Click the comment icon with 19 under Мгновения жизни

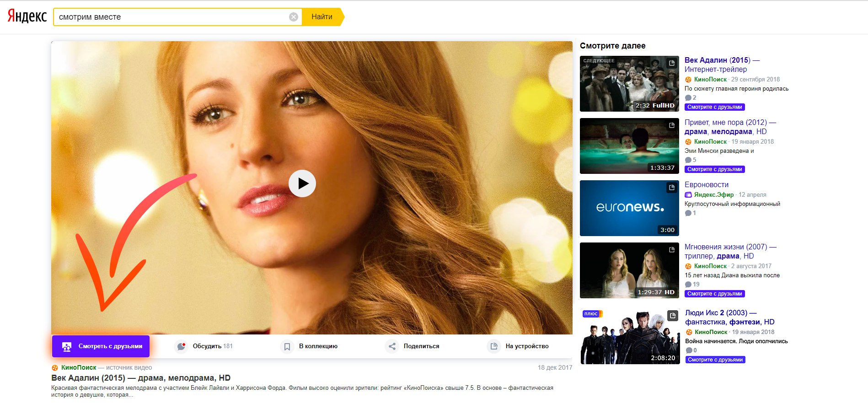[688, 284]
